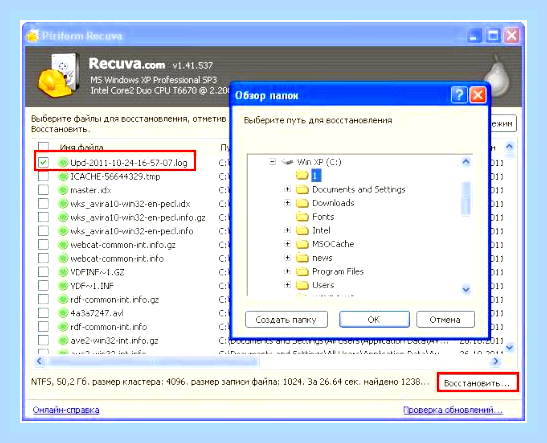Click the Recuva hard hat logo icon

pyautogui.click(x=58, y=75)
